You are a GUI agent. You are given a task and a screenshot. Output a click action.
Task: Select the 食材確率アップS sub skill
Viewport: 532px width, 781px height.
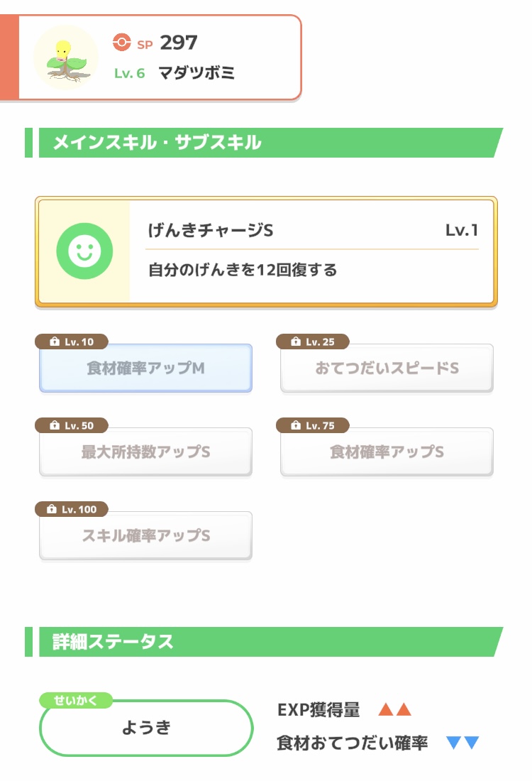click(387, 452)
